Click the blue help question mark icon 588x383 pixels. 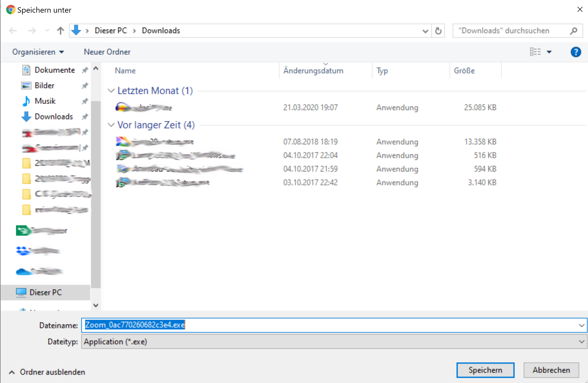pyautogui.click(x=576, y=52)
